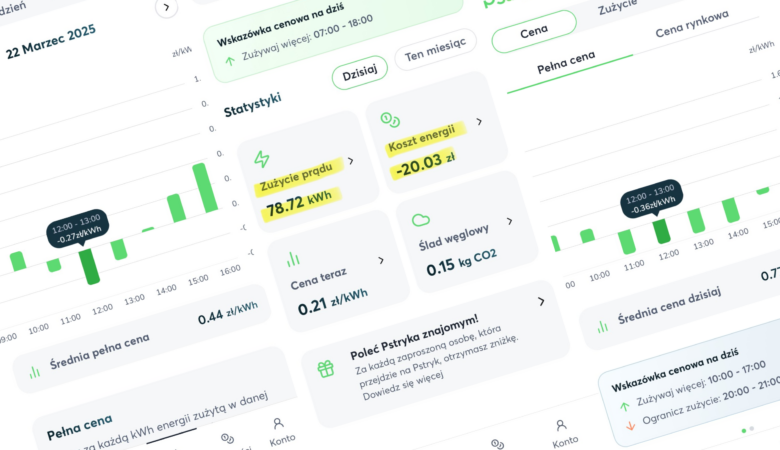The height and width of the screenshot is (450, 780).
Task: Select the 11:00 bar in left chart
Action: (54, 265)
